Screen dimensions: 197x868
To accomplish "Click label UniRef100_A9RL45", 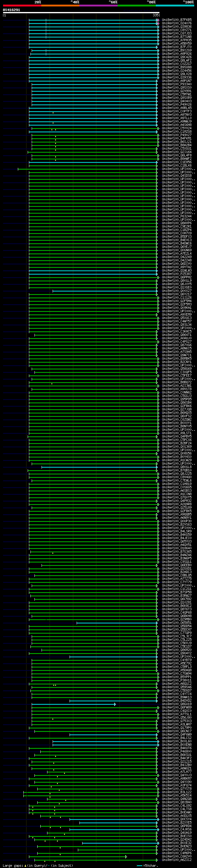I will coord(177,108).
